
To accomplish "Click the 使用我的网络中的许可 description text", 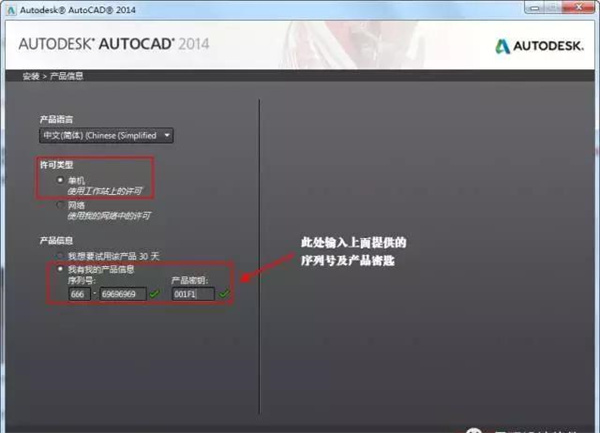I will click(x=109, y=216).
